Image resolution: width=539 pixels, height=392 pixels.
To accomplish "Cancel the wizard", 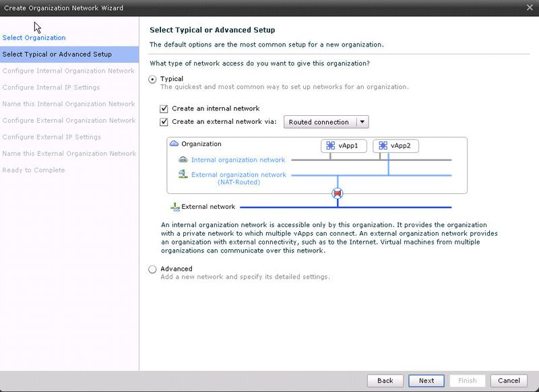I will click(509, 381).
